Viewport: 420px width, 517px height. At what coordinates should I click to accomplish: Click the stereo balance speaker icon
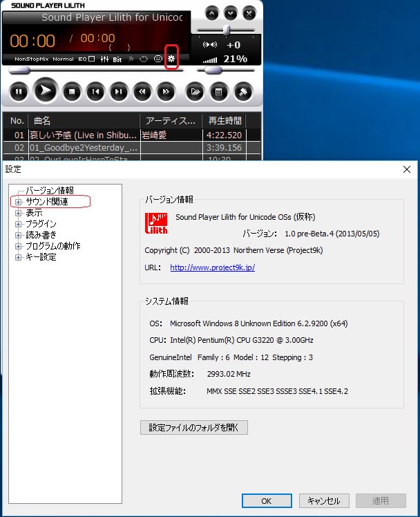(x=210, y=44)
